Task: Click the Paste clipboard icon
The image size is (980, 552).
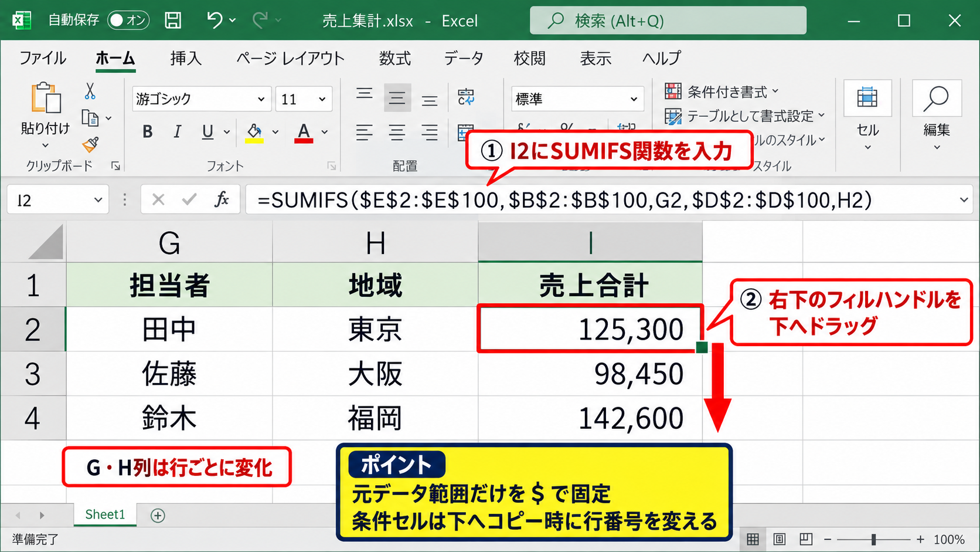Action: click(x=46, y=97)
